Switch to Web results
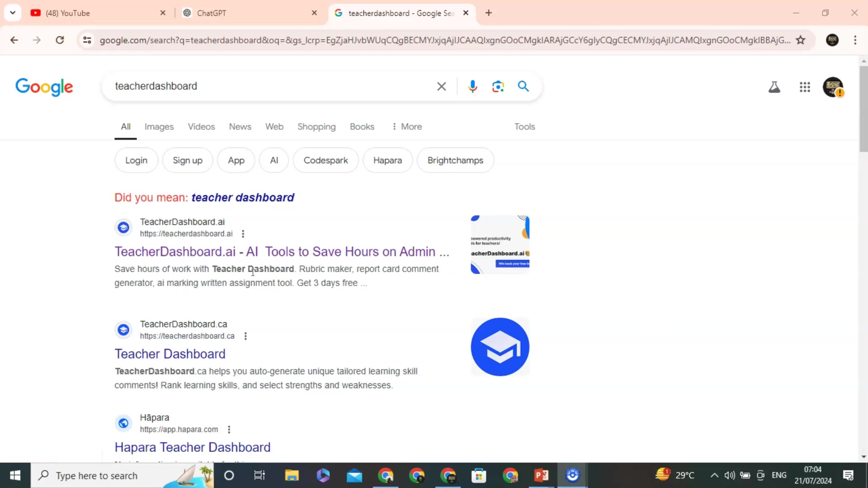The height and width of the screenshot is (488, 868). [274, 127]
